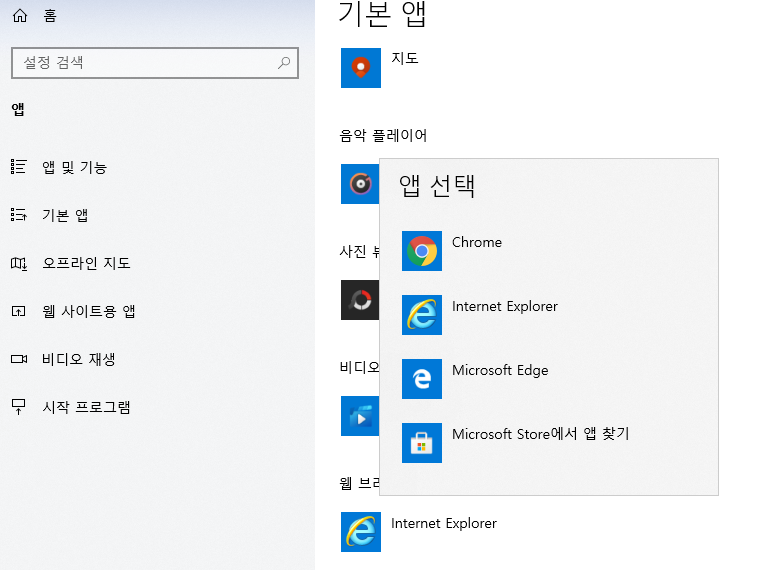Click the 지도 maps app icon
779x570 pixels.
[361, 68]
